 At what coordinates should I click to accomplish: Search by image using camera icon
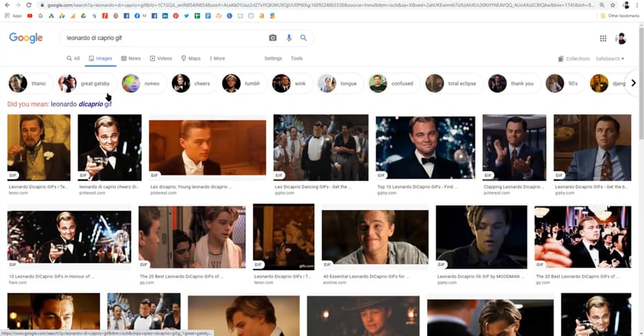click(x=273, y=38)
